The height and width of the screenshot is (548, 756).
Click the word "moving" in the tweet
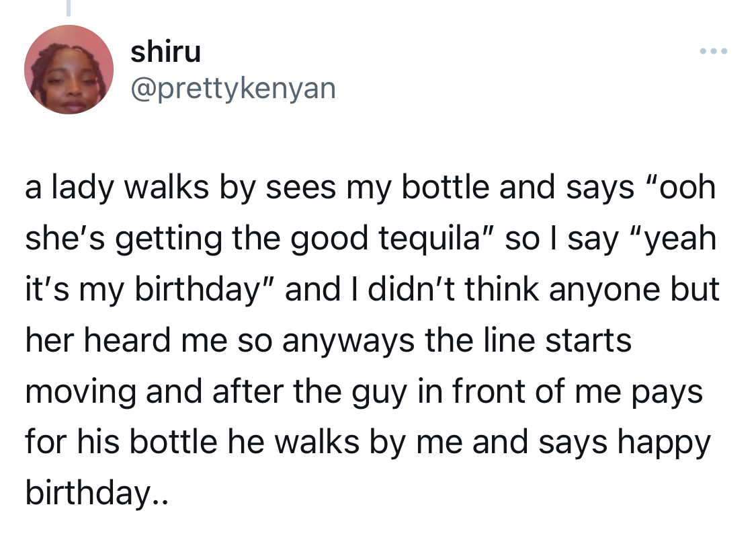(x=81, y=392)
